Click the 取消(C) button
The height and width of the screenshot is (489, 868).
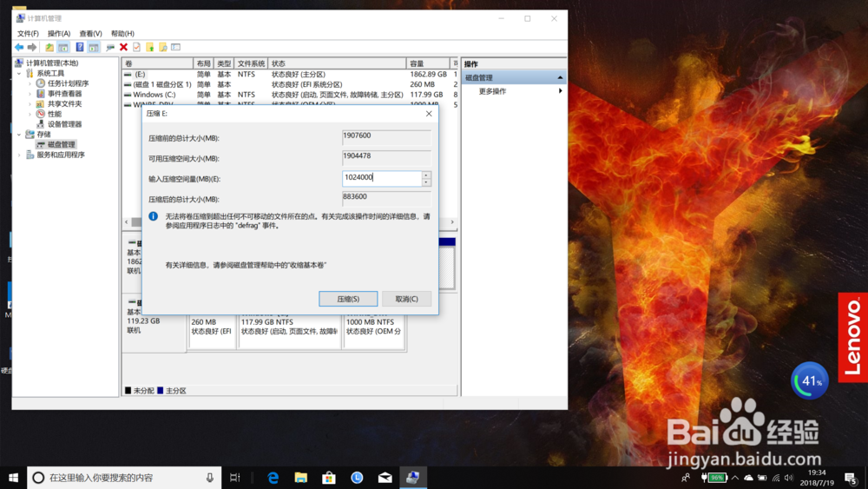pyautogui.click(x=406, y=299)
